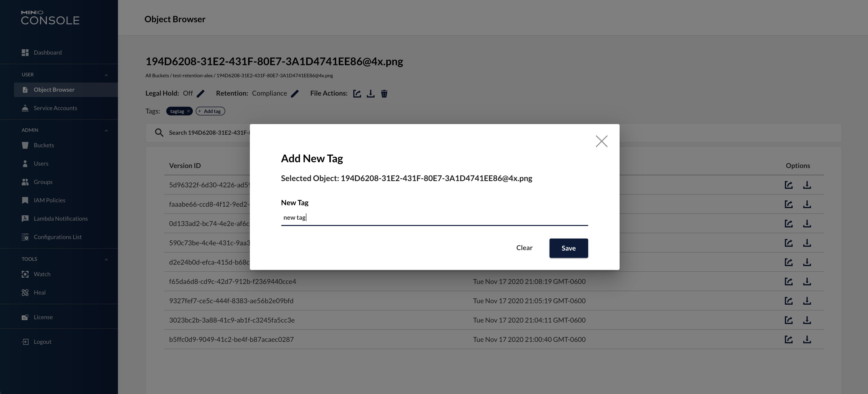Close the Add New Tag dialog

pyautogui.click(x=601, y=141)
